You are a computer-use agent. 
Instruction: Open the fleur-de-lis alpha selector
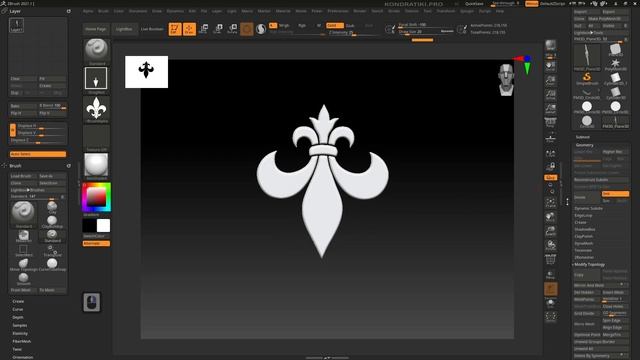[96, 109]
